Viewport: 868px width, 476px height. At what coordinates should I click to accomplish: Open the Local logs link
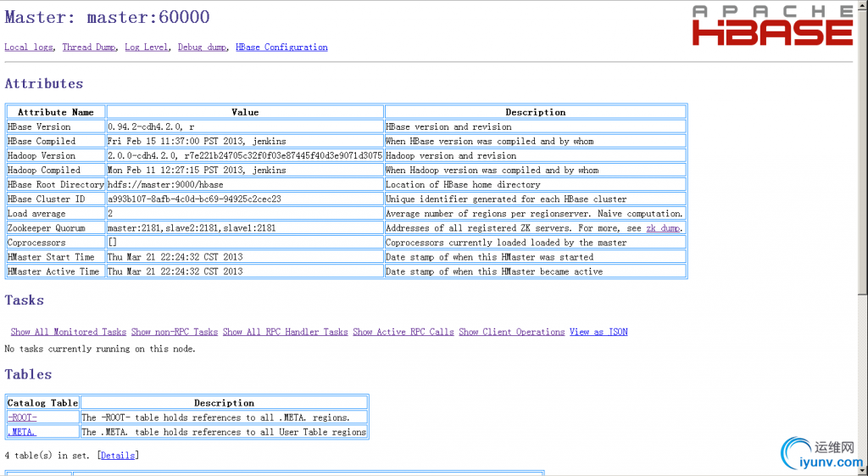29,48
